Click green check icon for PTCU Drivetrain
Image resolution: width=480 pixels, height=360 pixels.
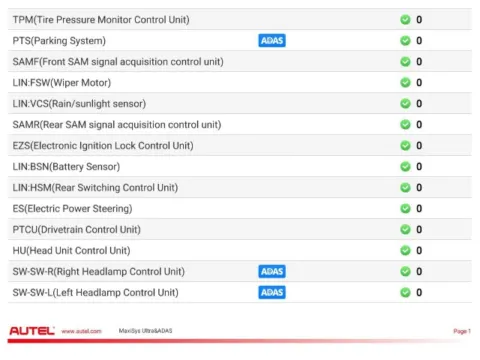tap(405, 230)
